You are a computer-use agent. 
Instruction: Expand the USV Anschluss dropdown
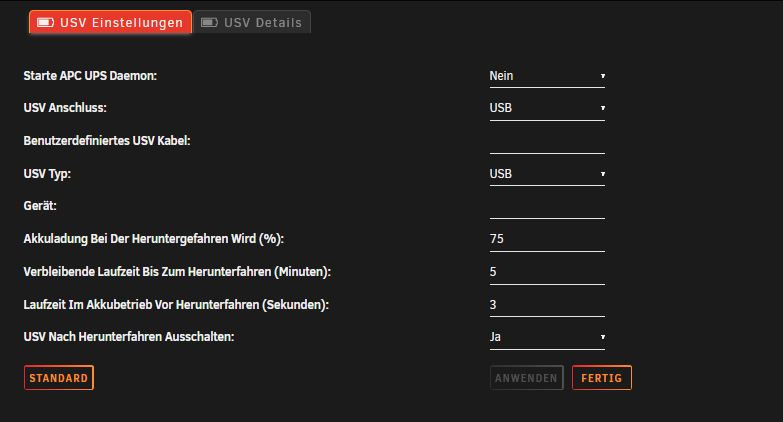(547, 109)
